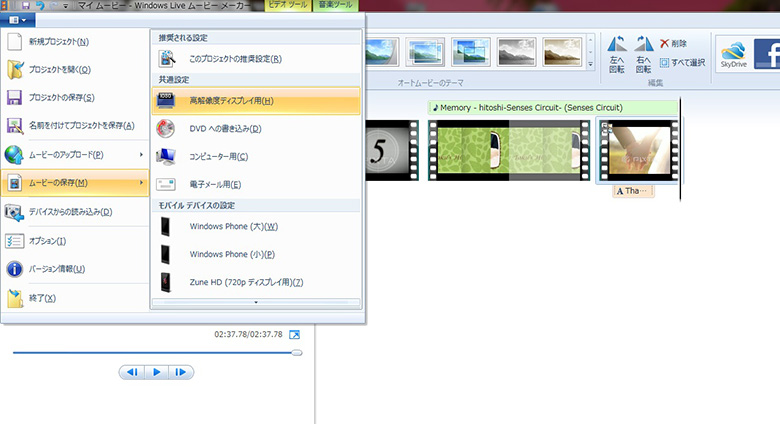Click the Version Info (バージョン情報) icon
The width and height of the screenshot is (780, 424).
[14, 269]
